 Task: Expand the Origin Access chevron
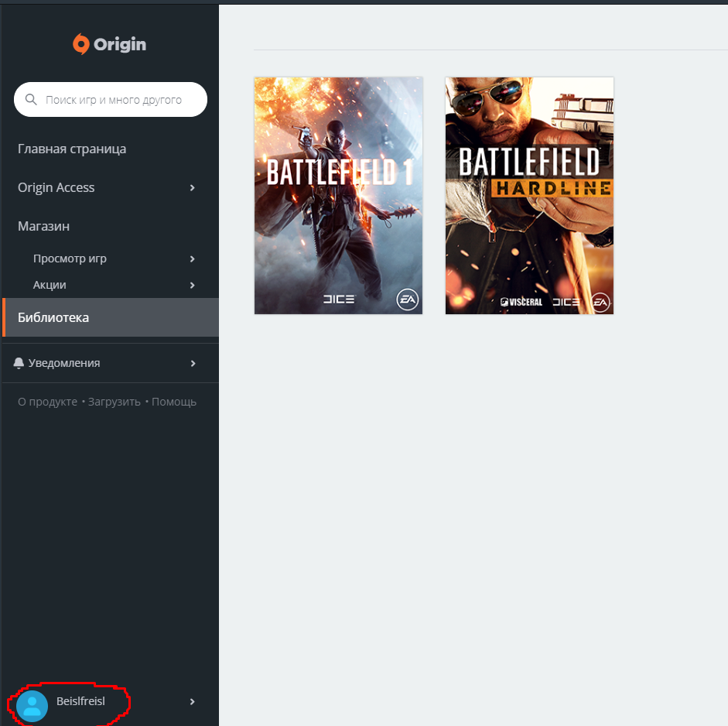[x=192, y=187]
